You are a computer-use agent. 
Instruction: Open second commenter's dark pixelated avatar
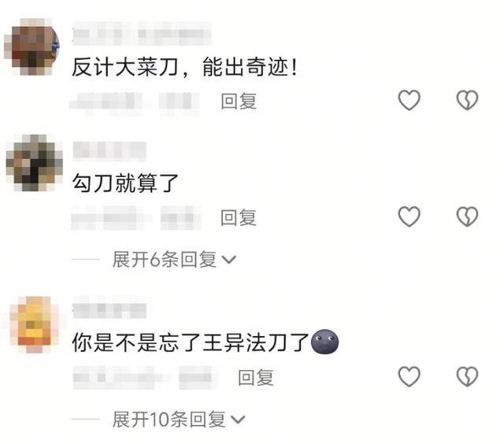(x=34, y=163)
